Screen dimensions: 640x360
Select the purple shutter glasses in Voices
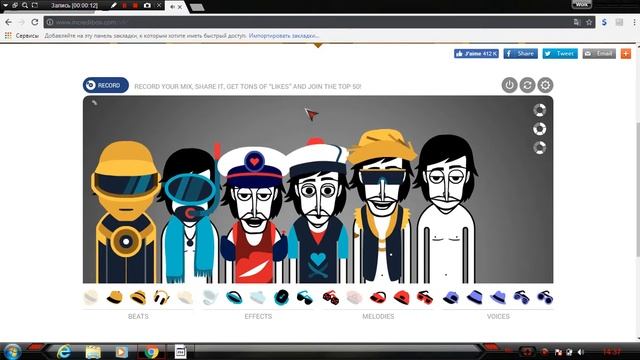click(x=521, y=298)
